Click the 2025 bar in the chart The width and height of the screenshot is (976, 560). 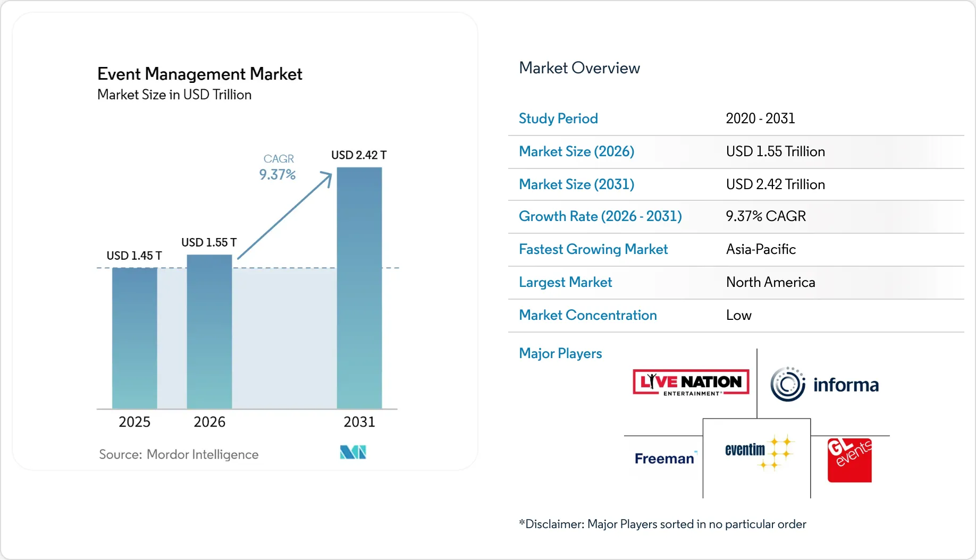tap(134, 338)
